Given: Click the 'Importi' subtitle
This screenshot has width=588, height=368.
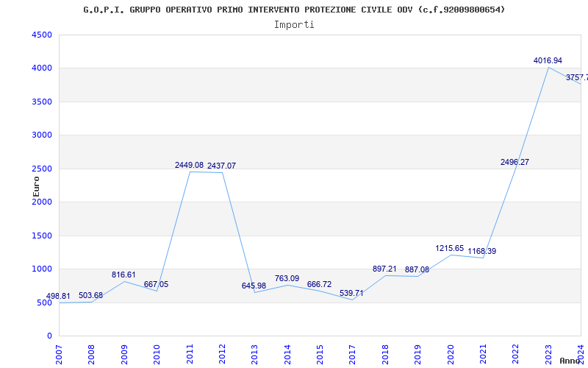Looking at the screenshot, I should [x=294, y=25].
